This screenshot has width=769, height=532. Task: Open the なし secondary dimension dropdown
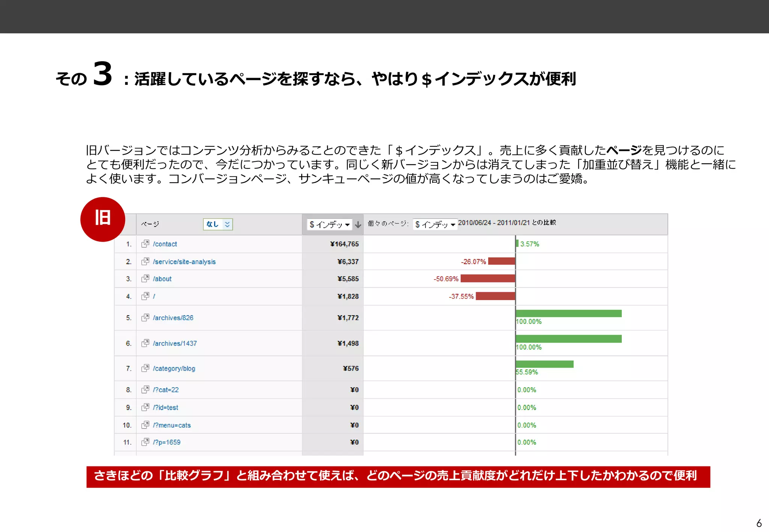(x=218, y=224)
